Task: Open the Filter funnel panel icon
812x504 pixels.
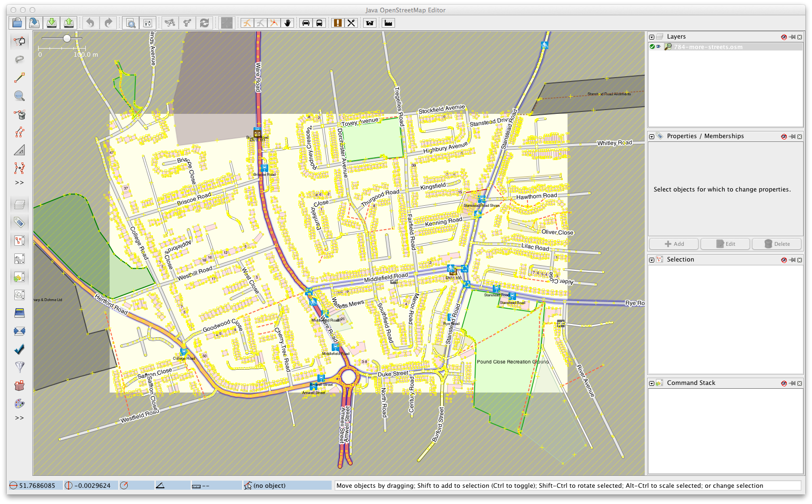Action: tap(20, 367)
